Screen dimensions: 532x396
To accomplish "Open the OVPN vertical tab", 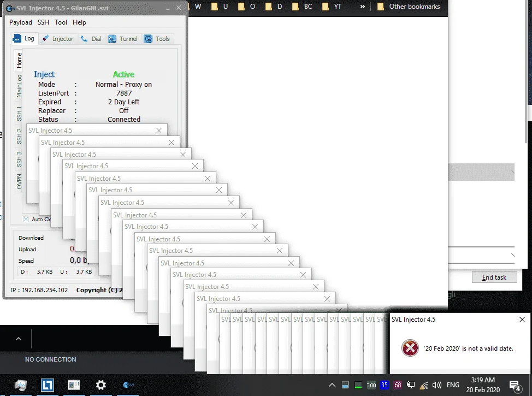I will coord(19,181).
